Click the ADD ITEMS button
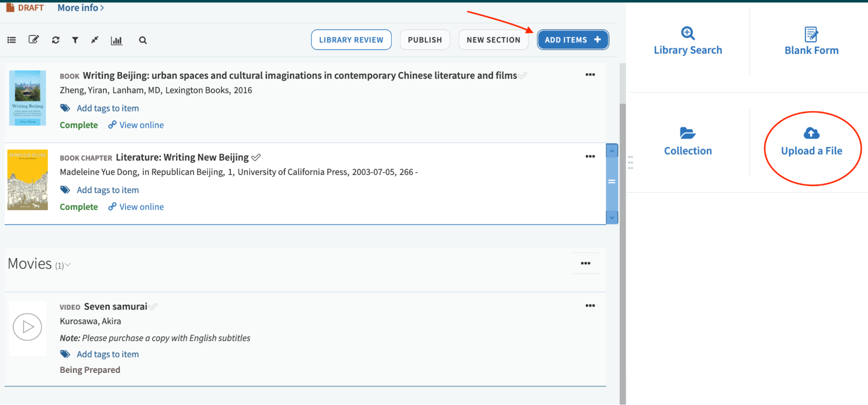The width and height of the screenshot is (868, 405). (x=572, y=40)
